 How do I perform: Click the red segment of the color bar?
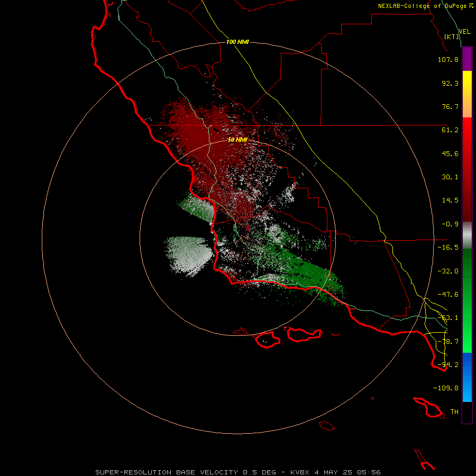click(x=467, y=169)
